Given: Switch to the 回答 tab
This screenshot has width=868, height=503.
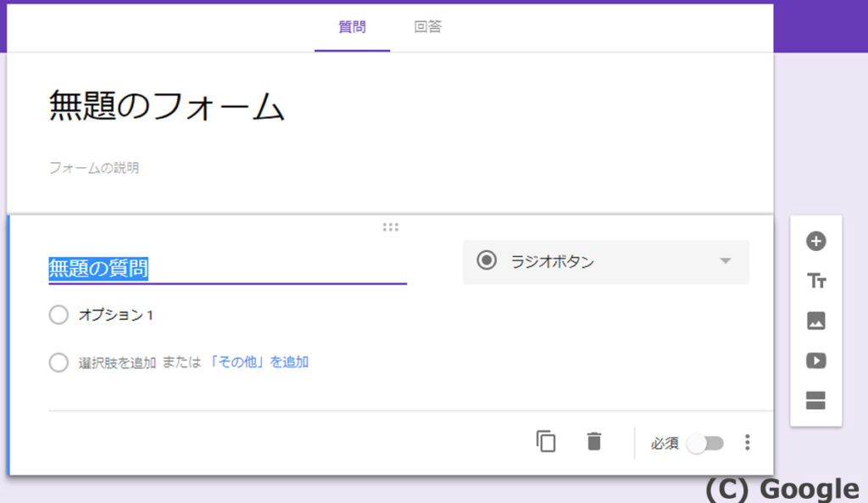Looking at the screenshot, I should pyautogui.click(x=428, y=27).
